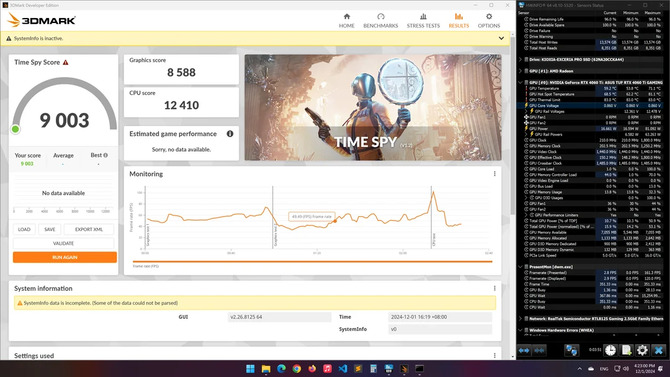Expand the Network: Realtek Semiconductor node

(520, 318)
